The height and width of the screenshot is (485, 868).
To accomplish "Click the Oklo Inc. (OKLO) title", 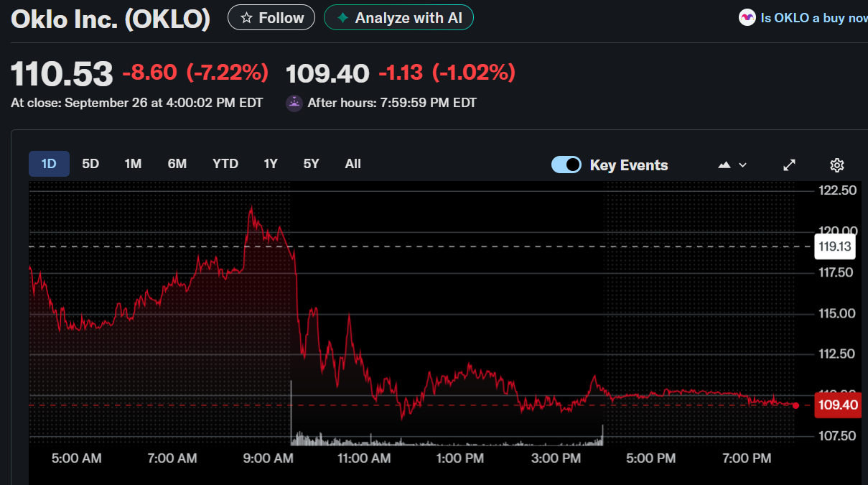I will point(111,19).
